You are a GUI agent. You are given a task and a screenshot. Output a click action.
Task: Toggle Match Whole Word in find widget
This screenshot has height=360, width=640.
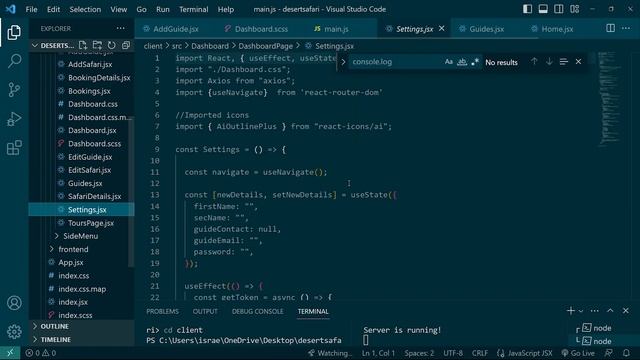click(x=462, y=62)
